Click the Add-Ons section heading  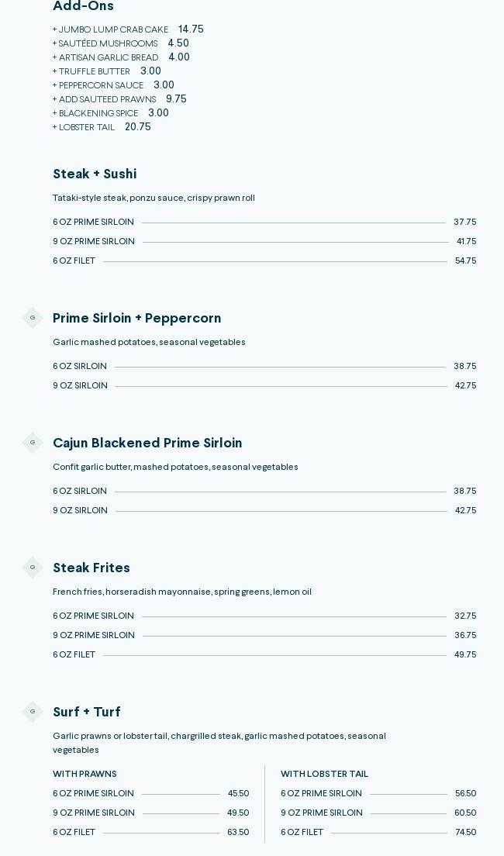(83, 7)
